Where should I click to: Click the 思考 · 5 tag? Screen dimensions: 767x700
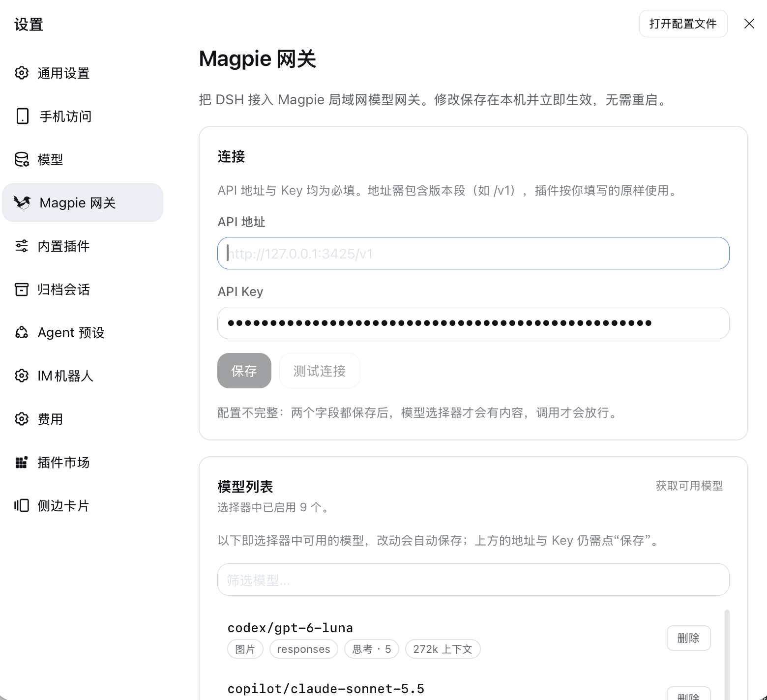(372, 649)
